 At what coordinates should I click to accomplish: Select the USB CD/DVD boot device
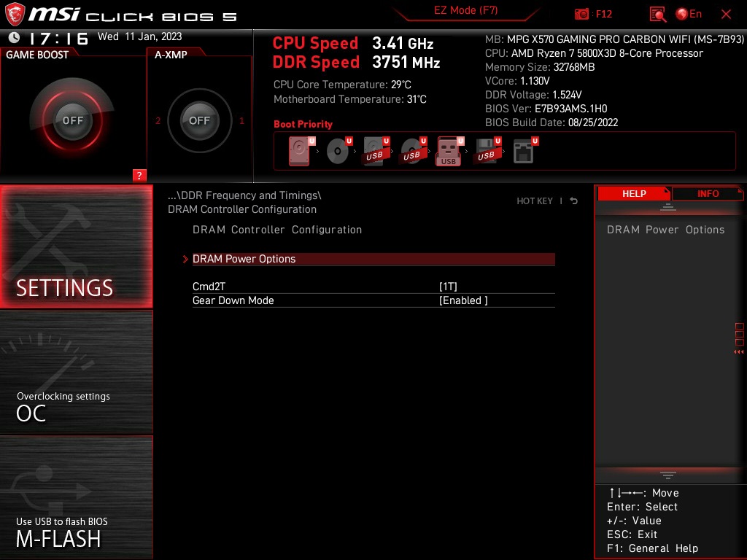tap(413, 152)
